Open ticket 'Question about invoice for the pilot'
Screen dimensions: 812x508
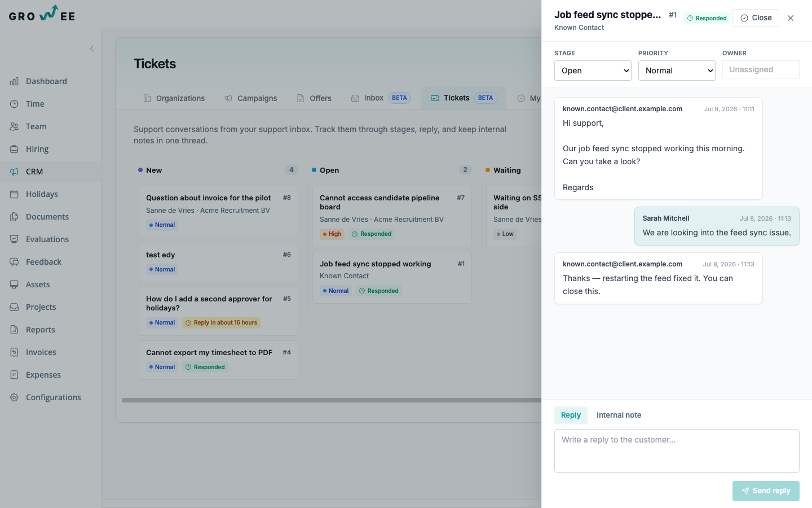[x=218, y=212]
